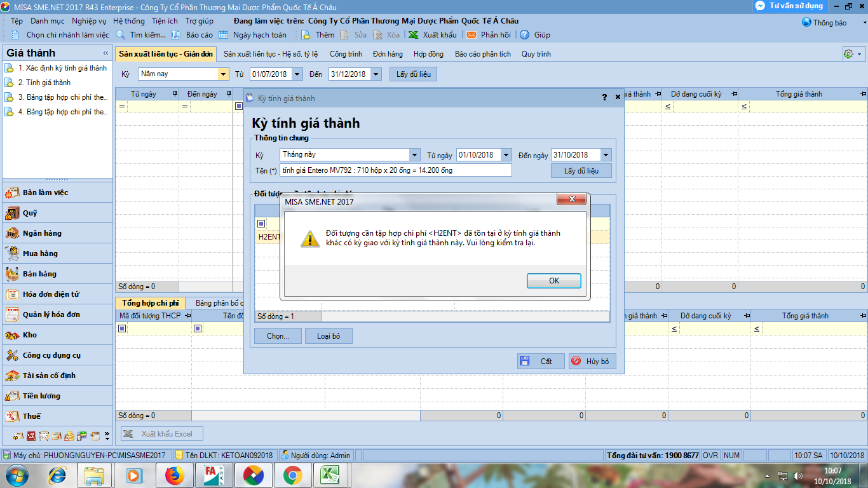The height and width of the screenshot is (488, 868).
Task: Open the Kỳ dropdown showing Tháng này
Action: point(415,154)
